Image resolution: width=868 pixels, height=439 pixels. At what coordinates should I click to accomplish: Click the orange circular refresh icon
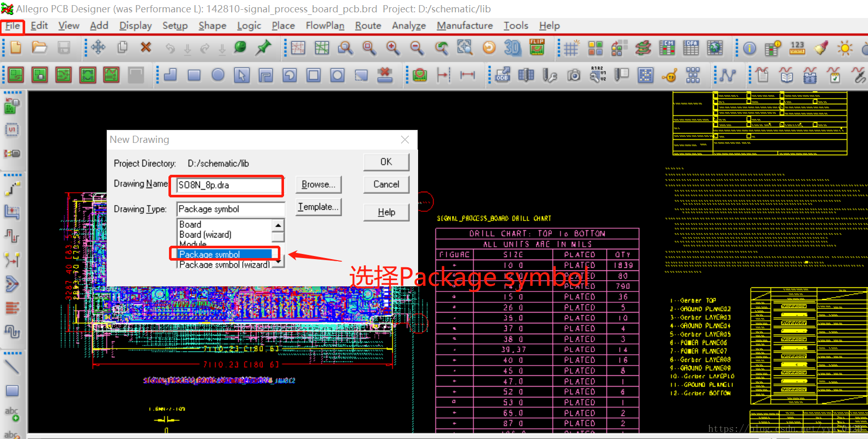(489, 48)
